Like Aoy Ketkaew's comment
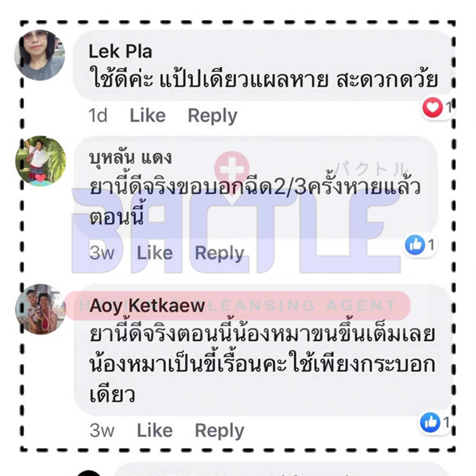476x476 pixels. click(x=155, y=430)
